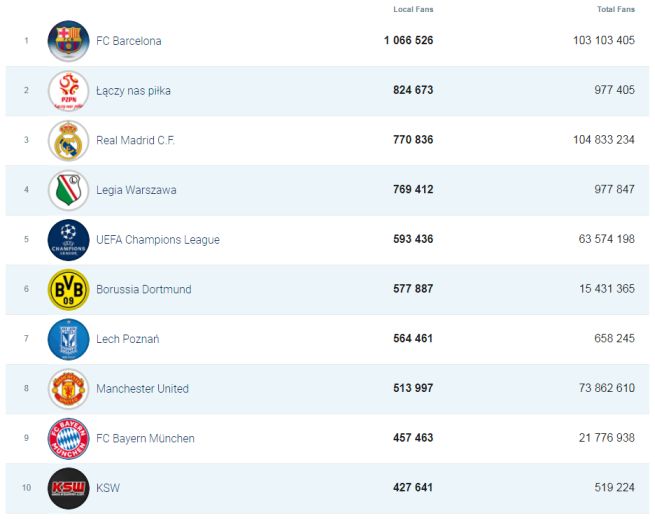Click the UEFA Champions League logo

[68, 240]
